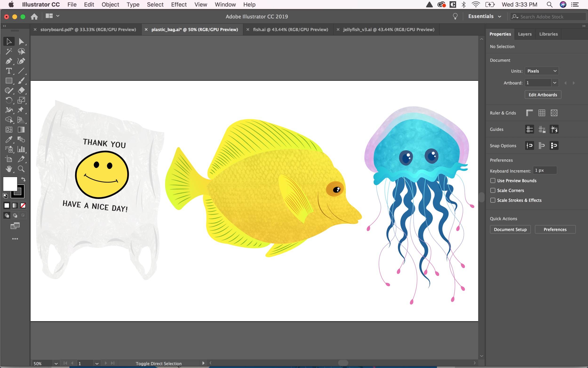The height and width of the screenshot is (368, 588).
Task: Select the Eraser tool
Action: click(21, 90)
